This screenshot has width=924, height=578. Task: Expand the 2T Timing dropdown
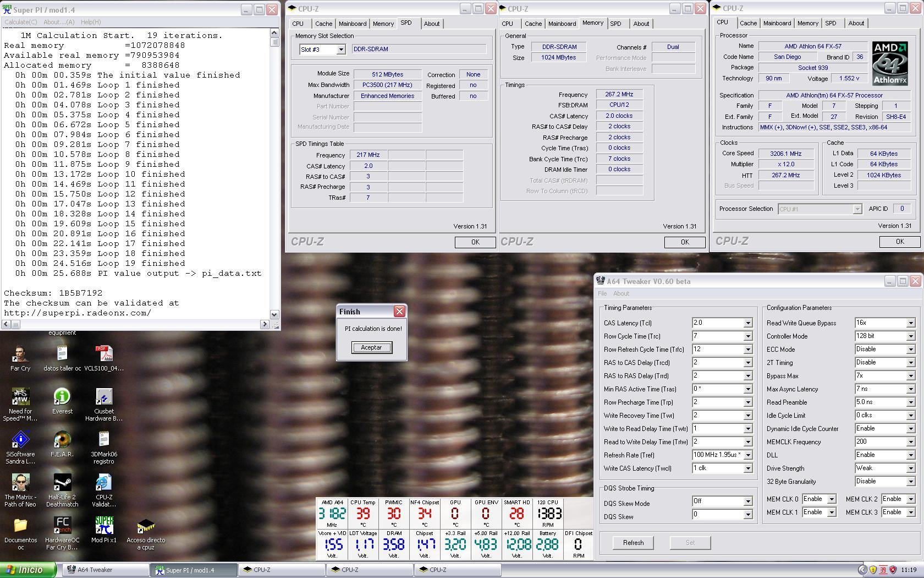tap(911, 363)
